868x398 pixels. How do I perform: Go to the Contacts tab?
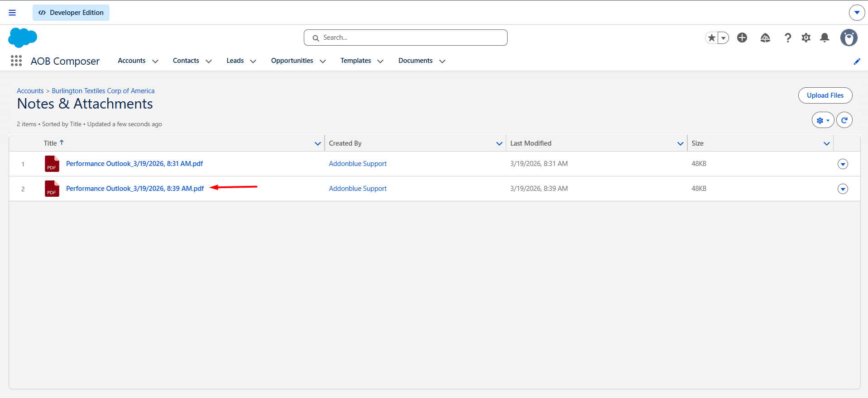186,61
